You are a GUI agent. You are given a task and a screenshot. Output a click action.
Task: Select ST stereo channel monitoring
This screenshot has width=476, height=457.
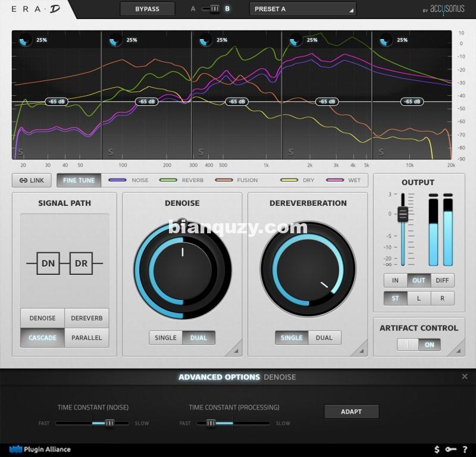click(x=395, y=299)
